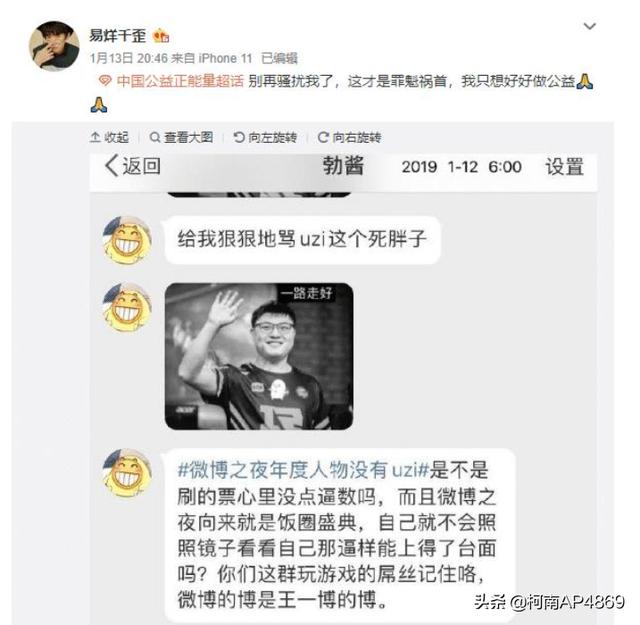640x625 pixels.
Task: Click the 给我狠狠地骂 message bubble
Action: tap(302, 240)
